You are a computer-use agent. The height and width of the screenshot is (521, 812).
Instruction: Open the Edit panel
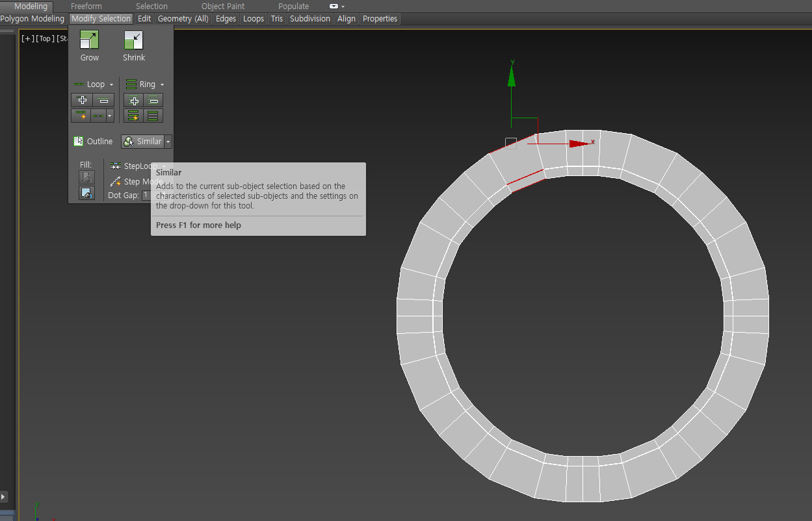click(x=144, y=19)
